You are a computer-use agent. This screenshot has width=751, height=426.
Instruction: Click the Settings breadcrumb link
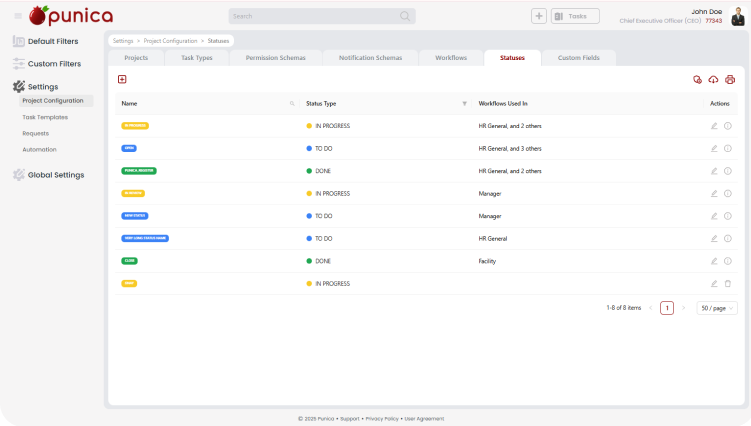123,41
